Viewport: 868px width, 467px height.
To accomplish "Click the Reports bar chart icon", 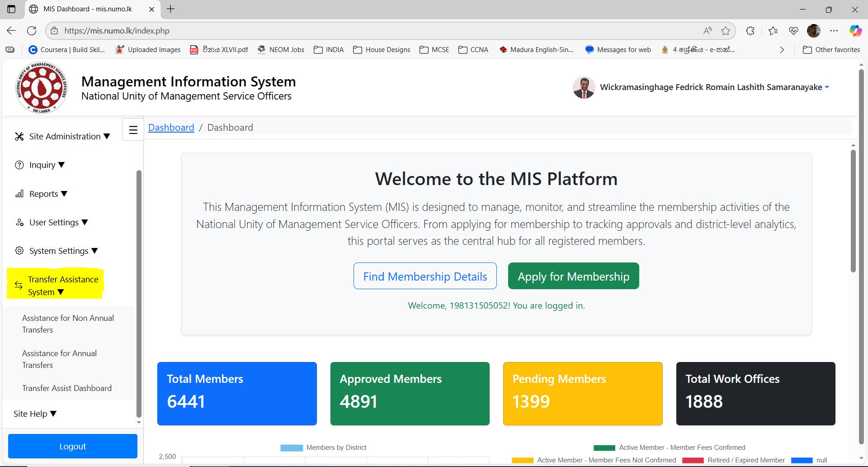I will (x=20, y=194).
